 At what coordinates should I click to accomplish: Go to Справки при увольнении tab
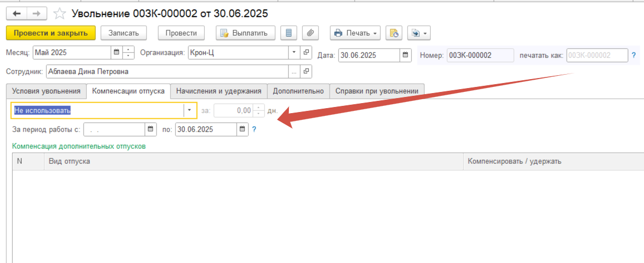(377, 90)
